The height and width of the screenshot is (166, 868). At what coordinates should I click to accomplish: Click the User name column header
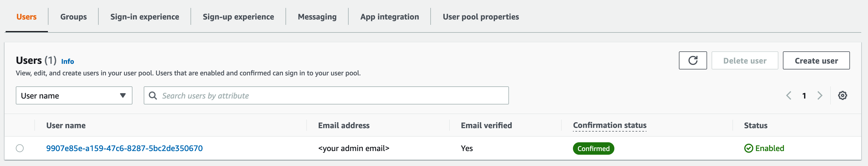[66, 126]
